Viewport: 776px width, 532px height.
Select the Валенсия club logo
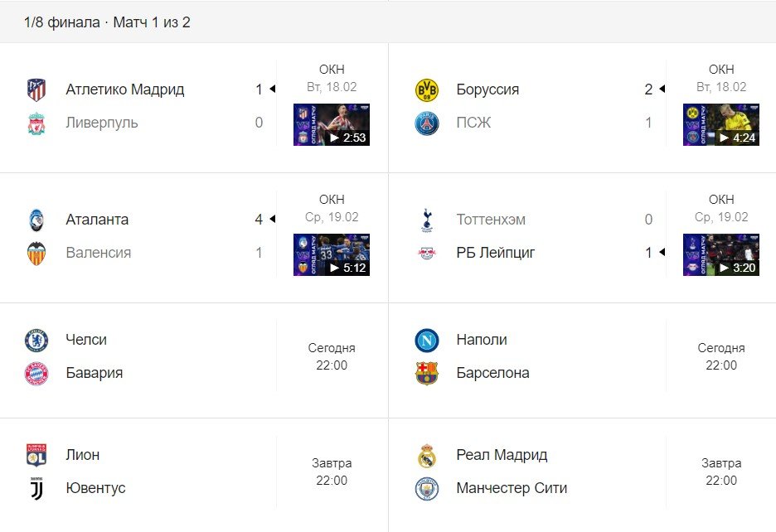click(36, 252)
